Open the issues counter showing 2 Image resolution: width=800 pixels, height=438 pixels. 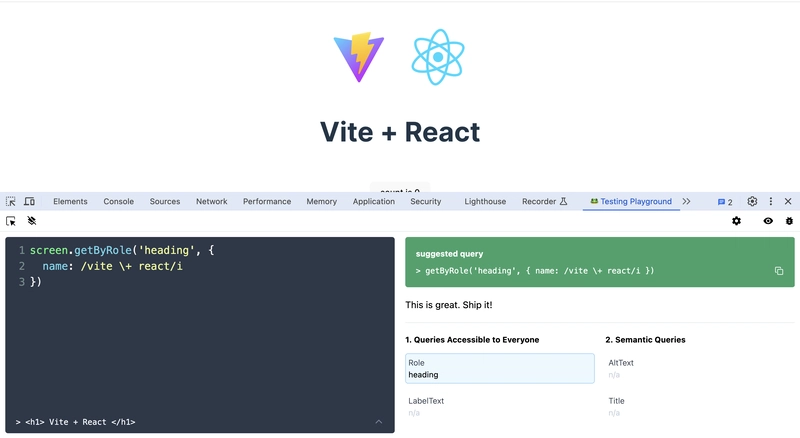coord(724,202)
